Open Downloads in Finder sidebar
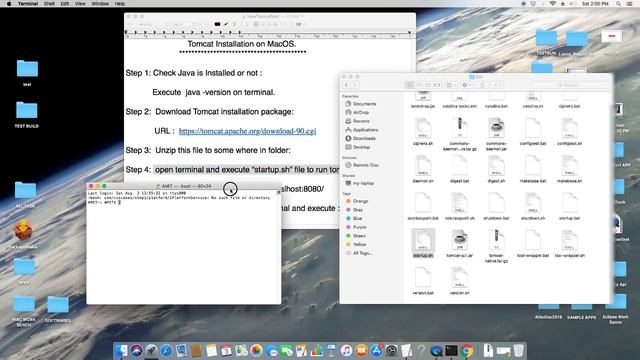640x360 pixels. pyautogui.click(x=360, y=138)
